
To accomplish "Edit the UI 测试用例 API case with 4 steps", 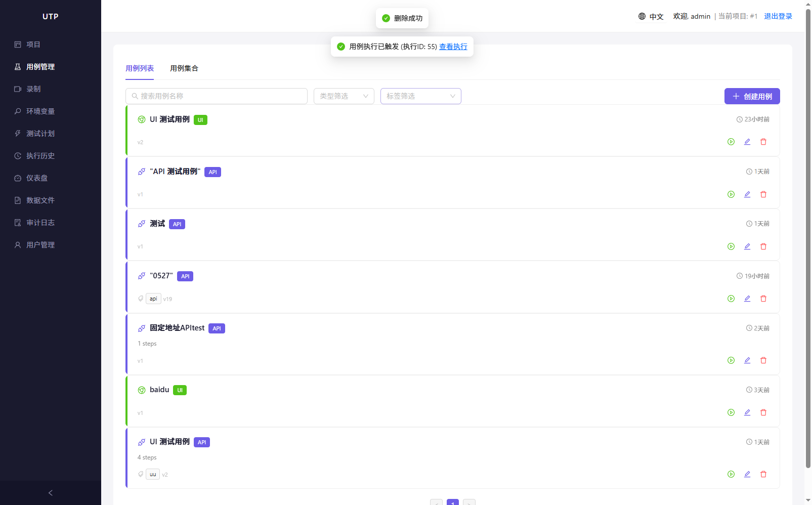I will pos(747,474).
